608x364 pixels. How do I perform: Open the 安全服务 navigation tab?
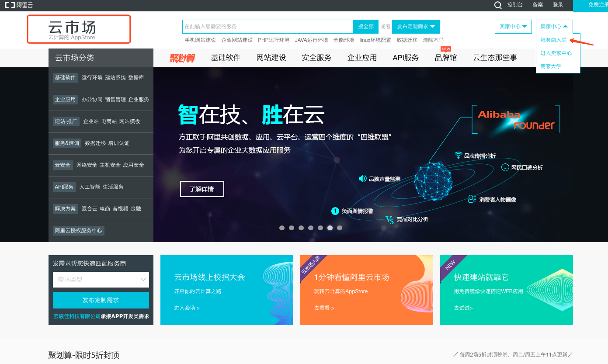click(316, 58)
